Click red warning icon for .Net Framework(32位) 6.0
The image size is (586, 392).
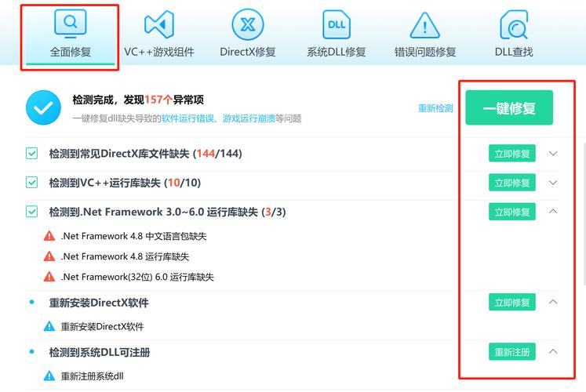pyautogui.click(x=49, y=277)
